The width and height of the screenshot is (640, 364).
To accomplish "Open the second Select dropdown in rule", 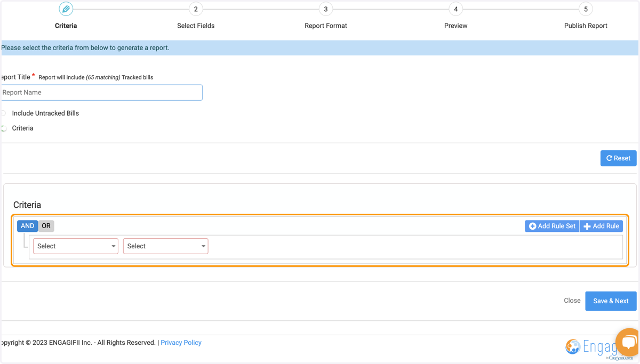I will tap(166, 246).
